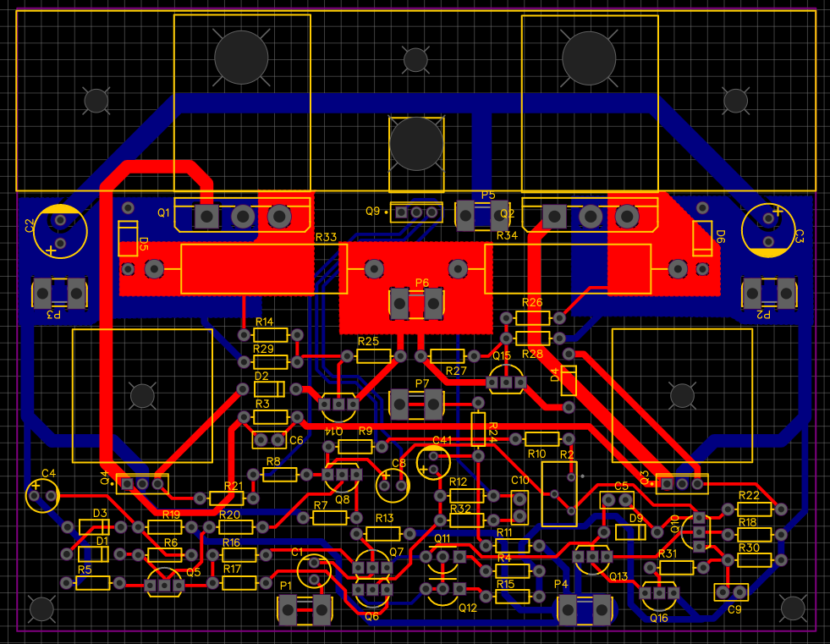The image size is (830, 644).
Task: Select resistor R8
Action: [x=280, y=475]
